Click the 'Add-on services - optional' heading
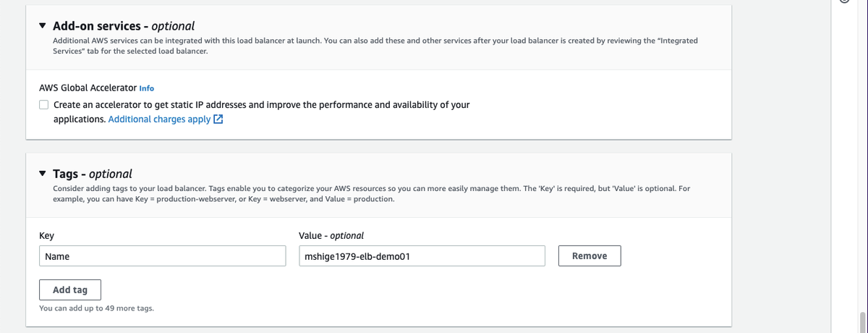Screen dimensions: 868x333 click(x=124, y=26)
